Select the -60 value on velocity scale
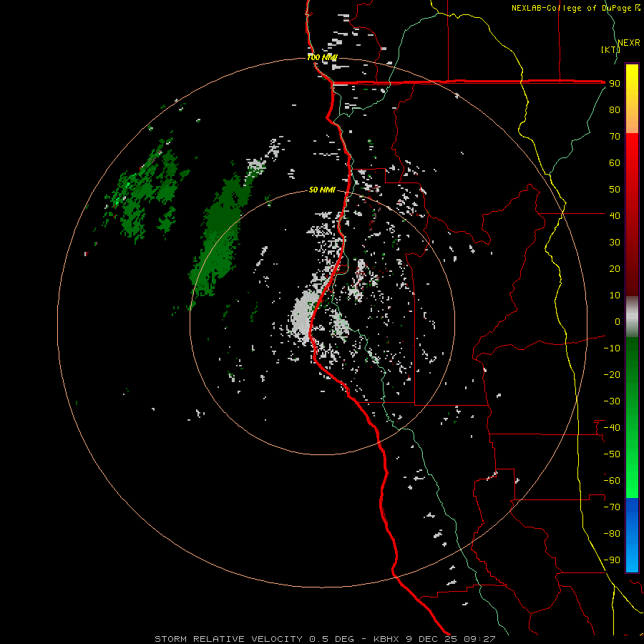The image size is (644, 644). (x=612, y=481)
